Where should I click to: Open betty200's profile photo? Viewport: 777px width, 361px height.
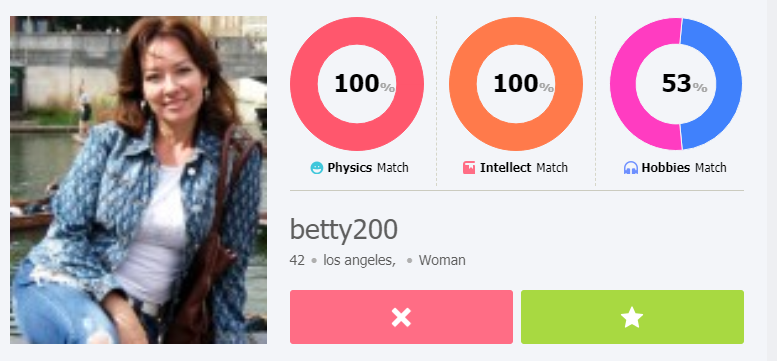pos(138,180)
